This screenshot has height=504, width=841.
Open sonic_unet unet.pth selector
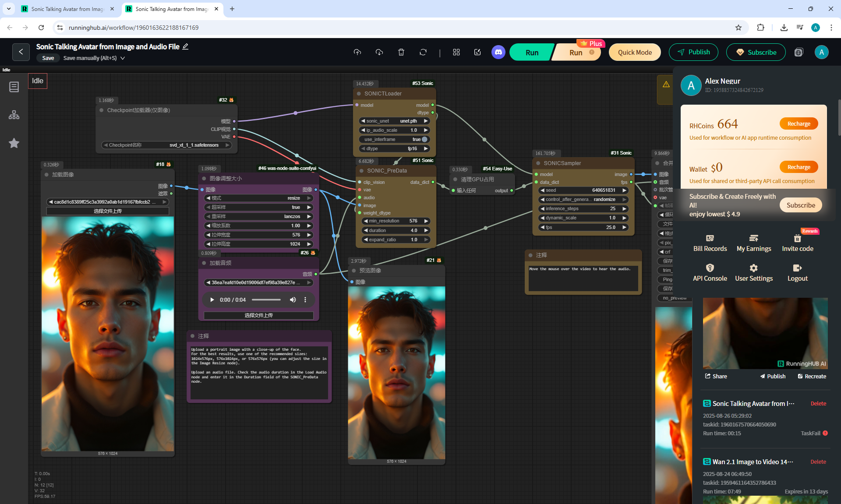[x=394, y=121]
